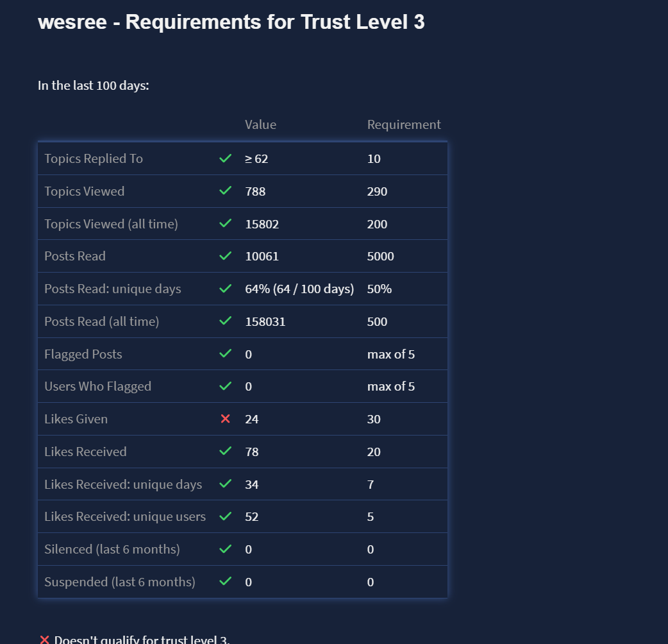
Task: Click the 64% (64 / 100 days) value
Action: pos(299,289)
